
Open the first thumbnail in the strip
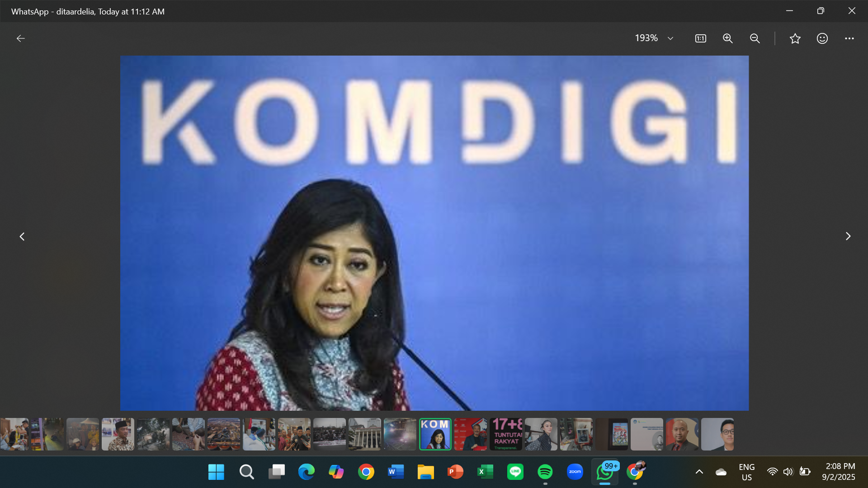click(14, 434)
